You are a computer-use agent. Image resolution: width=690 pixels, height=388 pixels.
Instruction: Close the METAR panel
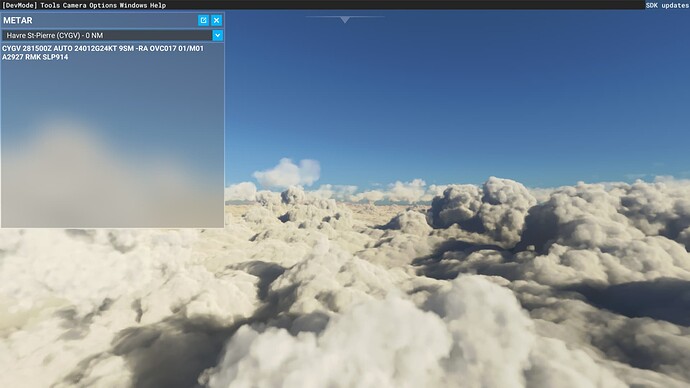tap(217, 20)
